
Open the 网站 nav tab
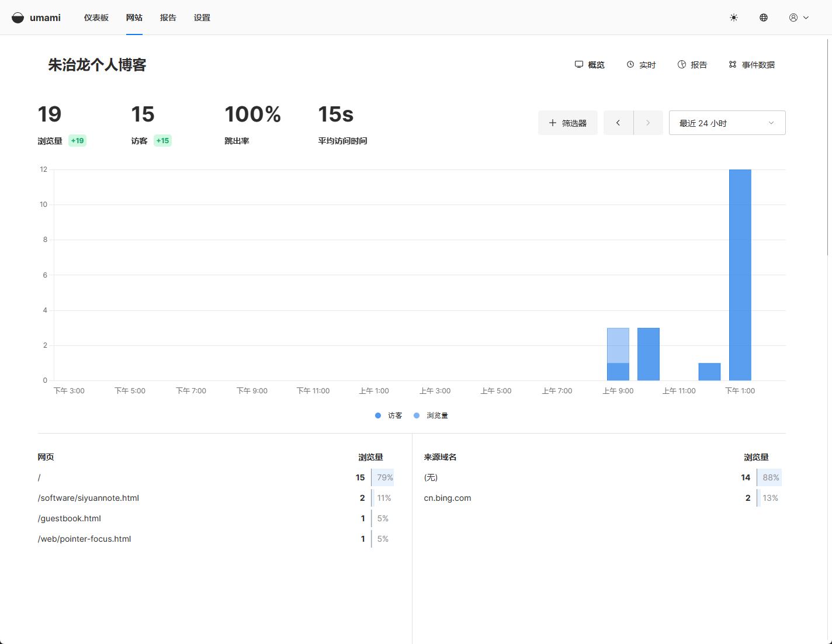point(134,18)
